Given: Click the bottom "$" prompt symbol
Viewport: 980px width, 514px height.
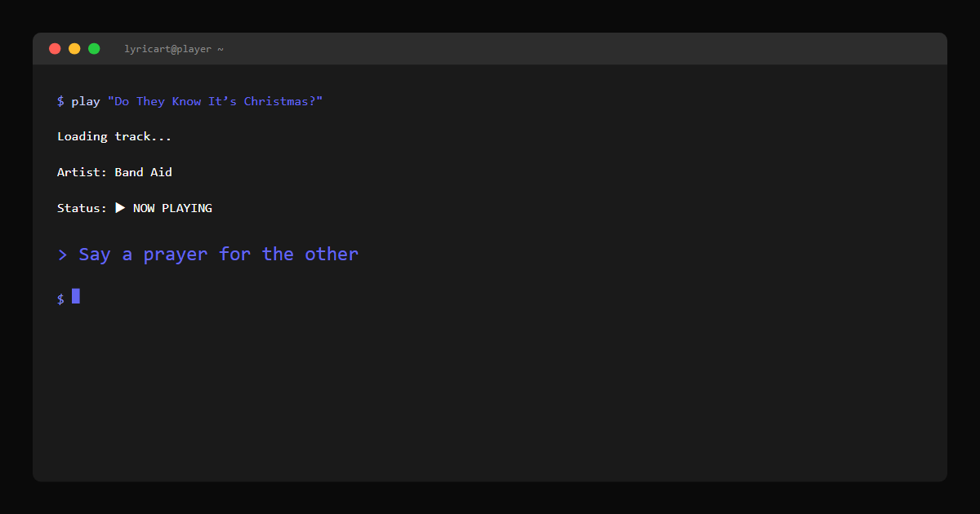Looking at the screenshot, I should pos(60,299).
